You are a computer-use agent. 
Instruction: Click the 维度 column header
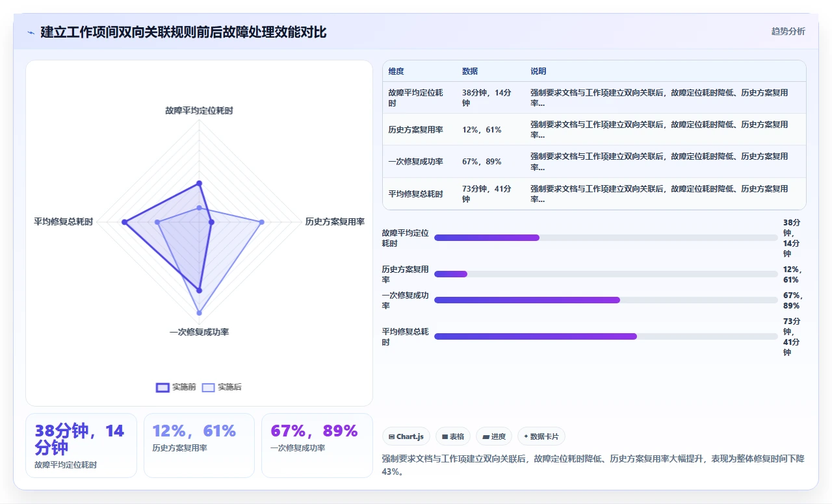tap(396, 71)
